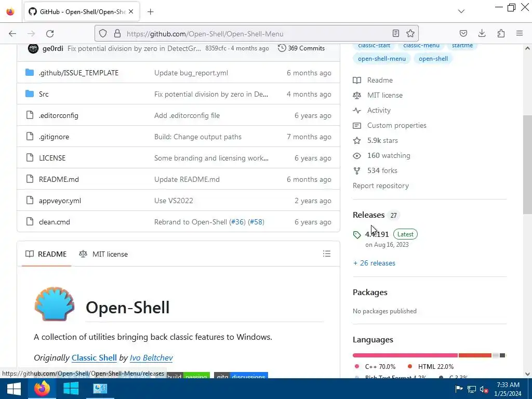Open the Pocket save icon
The width and height of the screenshot is (532, 399).
pos(463,33)
